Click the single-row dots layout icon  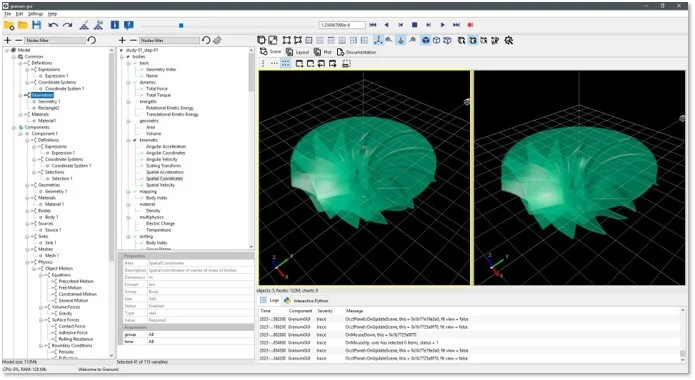click(274, 64)
